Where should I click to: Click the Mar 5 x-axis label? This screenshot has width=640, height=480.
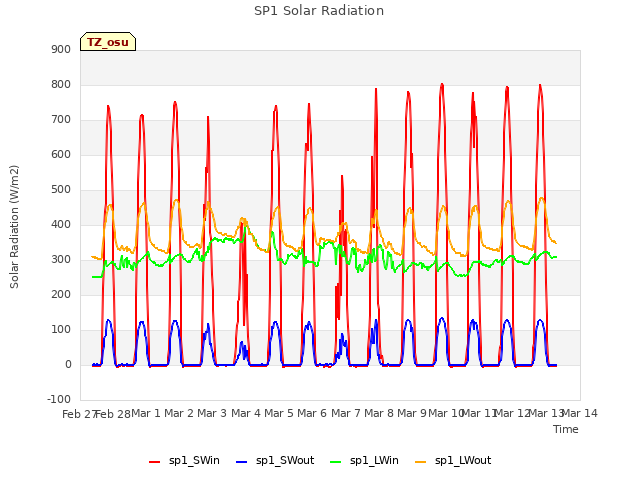[279, 413]
